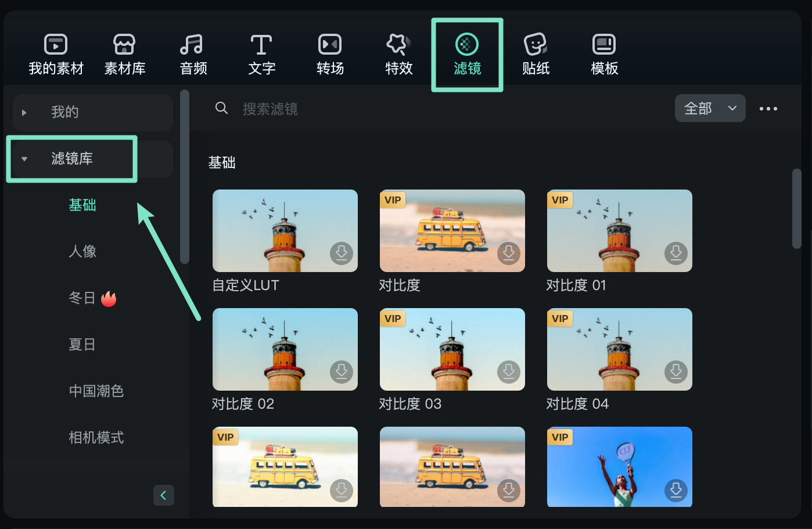Click the search magnifier icon
Image resolution: width=812 pixels, height=529 pixels.
[x=221, y=108]
